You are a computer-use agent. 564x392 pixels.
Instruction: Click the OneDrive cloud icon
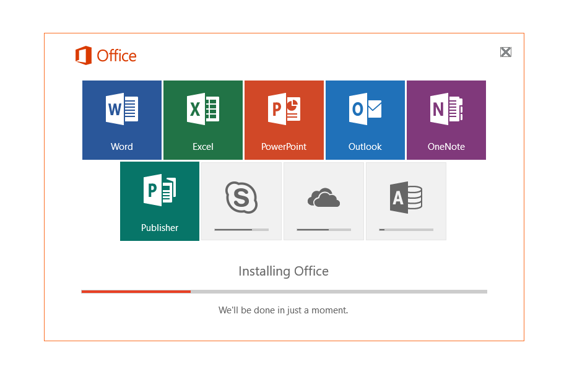tap(324, 198)
